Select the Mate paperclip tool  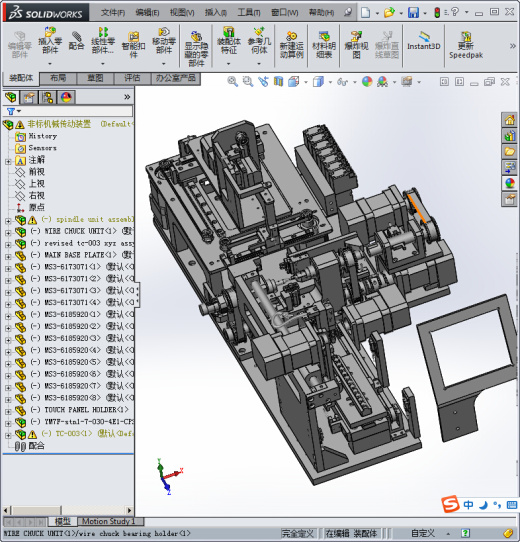[x=76, y=40]
